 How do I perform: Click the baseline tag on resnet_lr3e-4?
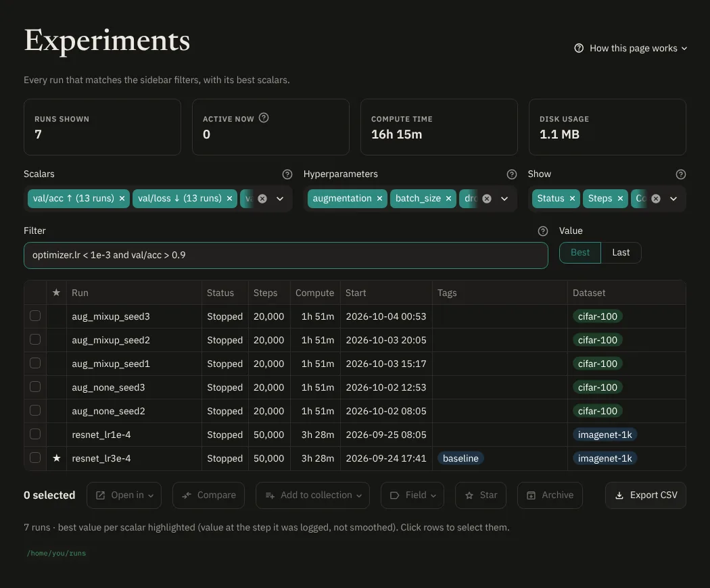pos(460,458)
